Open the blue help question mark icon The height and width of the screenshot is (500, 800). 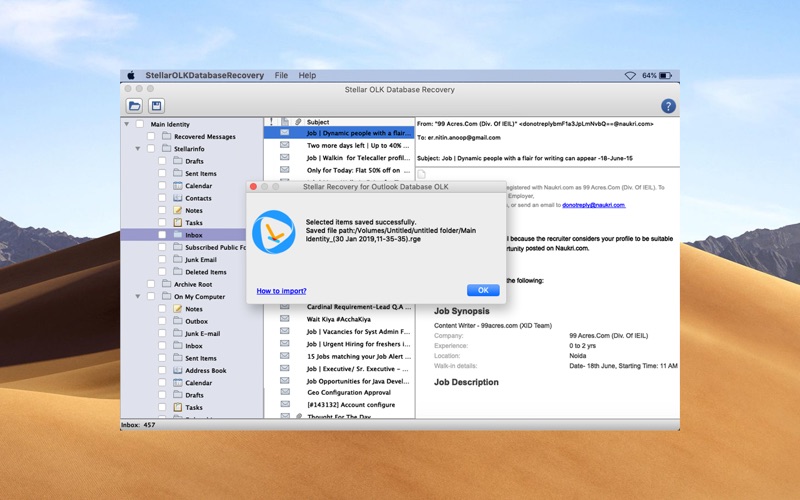pos(668,106)
